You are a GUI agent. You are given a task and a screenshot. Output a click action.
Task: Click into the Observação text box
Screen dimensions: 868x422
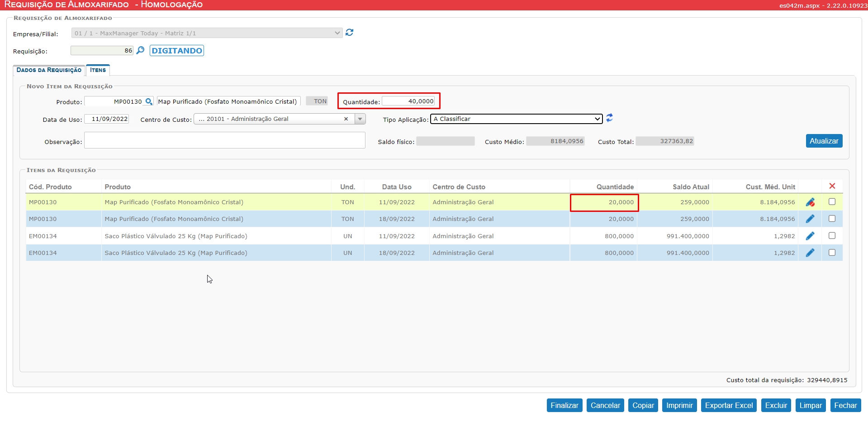pos(225,140)
